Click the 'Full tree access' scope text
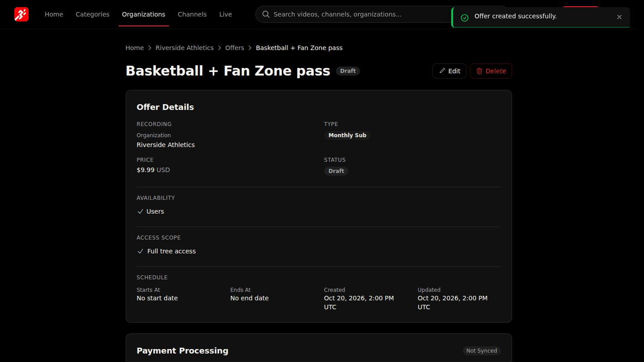Image resolution: width=644 pixels, height=362 pixels. (x=172, y=251)
